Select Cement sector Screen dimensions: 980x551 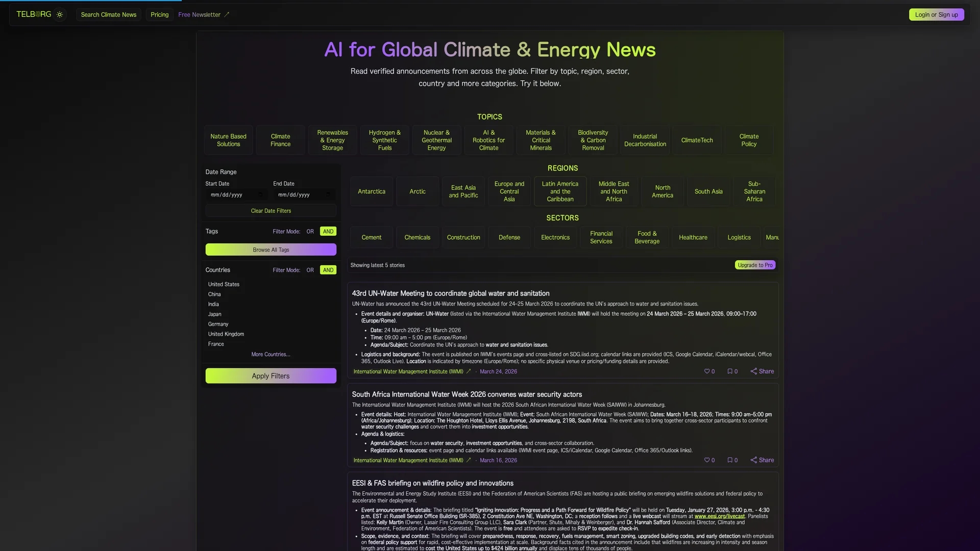point(372,238)
